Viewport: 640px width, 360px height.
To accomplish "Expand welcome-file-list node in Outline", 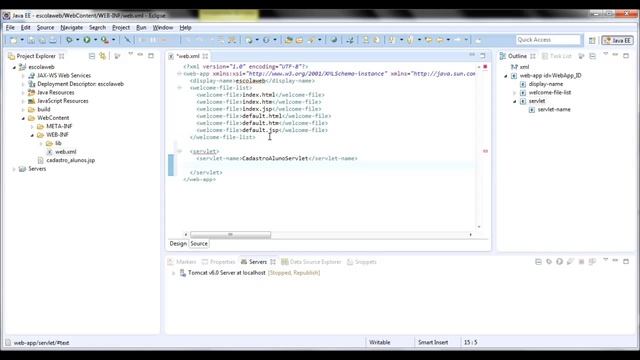I will [x=514, y=93].
